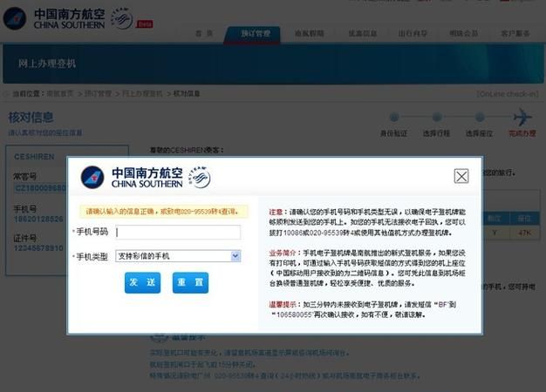Close the dialog with the X button
This screenshot has height=392, width=546.
[461, 176]
